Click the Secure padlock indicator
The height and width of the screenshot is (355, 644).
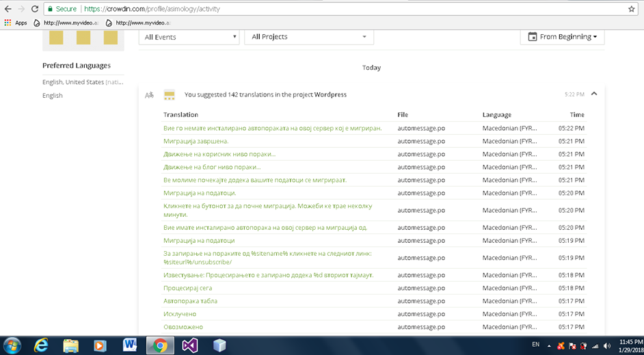(62, 9)
